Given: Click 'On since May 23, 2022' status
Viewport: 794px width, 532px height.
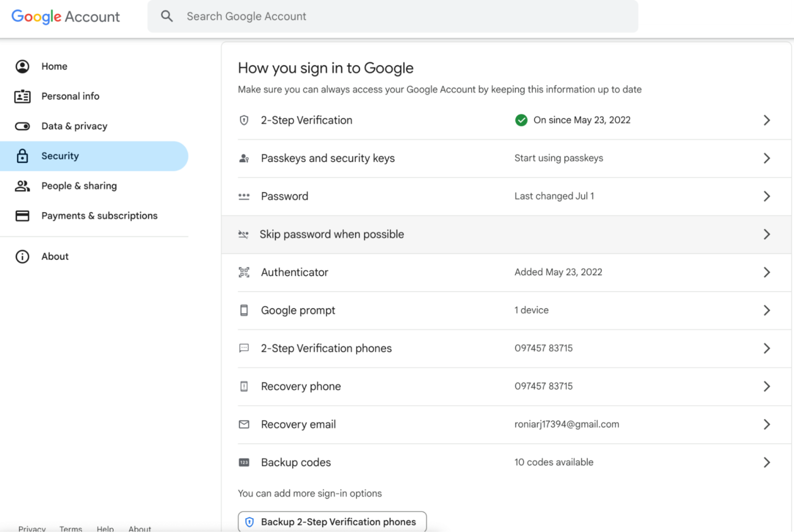Looking at the screenshot, I should tap(582, 120).
